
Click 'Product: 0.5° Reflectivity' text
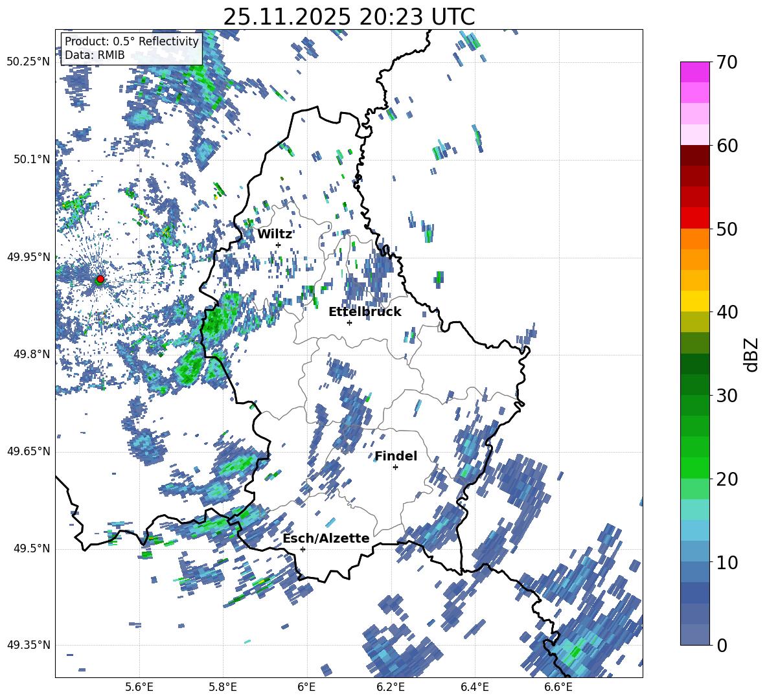[132, 41]
